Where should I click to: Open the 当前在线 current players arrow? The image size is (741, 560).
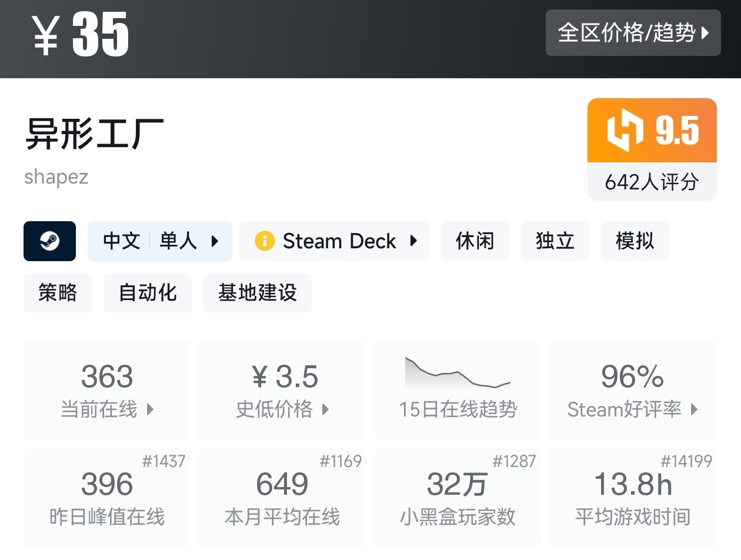pos(150,409)
